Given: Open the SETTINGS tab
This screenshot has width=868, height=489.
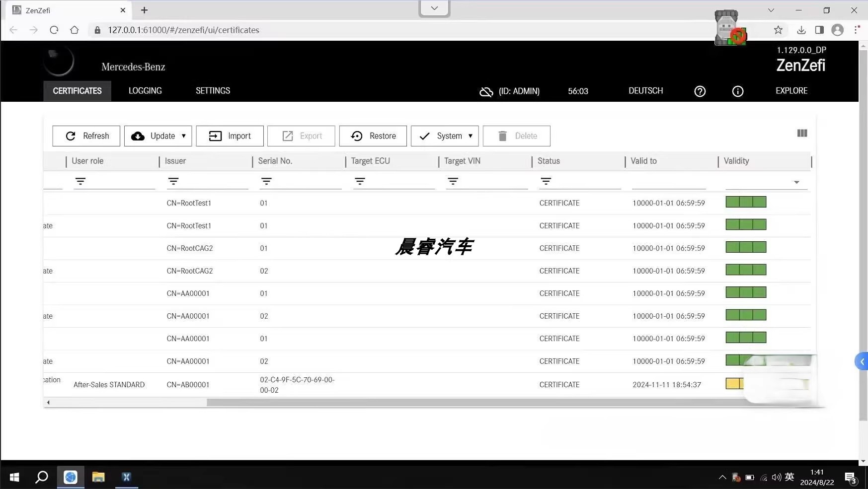Looking at the screenshot, I should click(213, 91).
